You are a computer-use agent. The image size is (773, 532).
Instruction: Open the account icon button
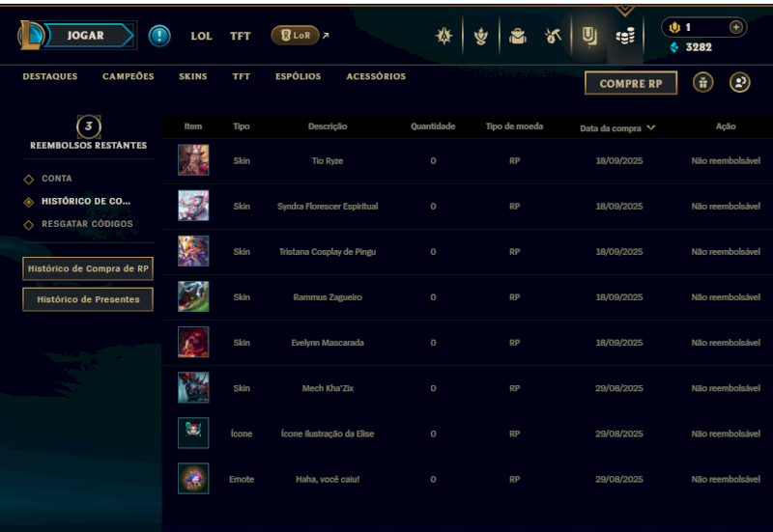click(739, 82)
